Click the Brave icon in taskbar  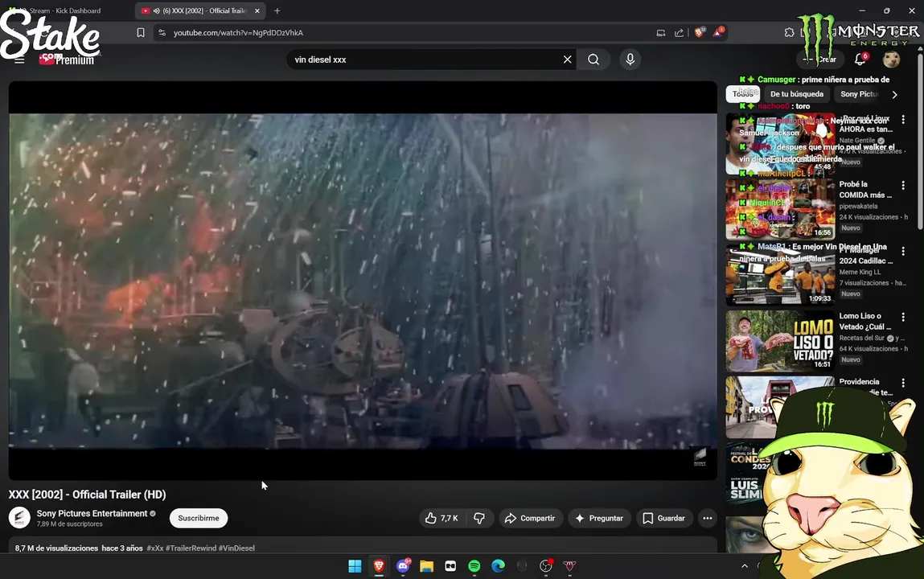pyautogui.click(x=379, y=566)
